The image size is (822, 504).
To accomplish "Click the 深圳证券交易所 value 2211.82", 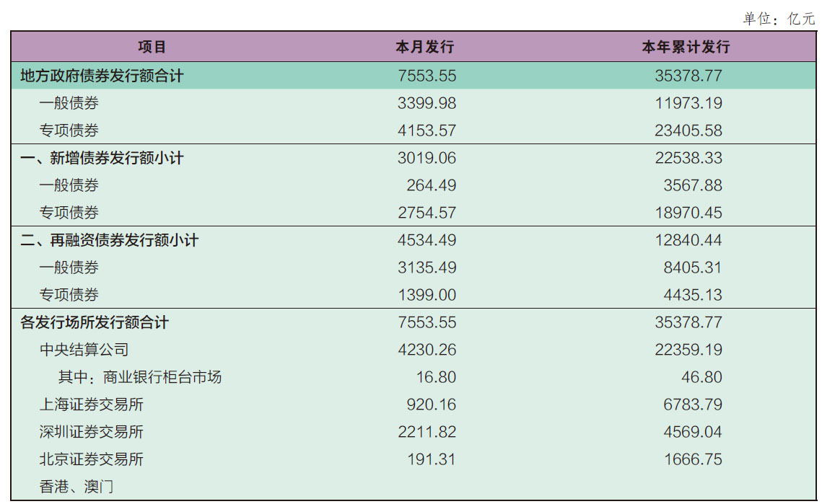I will coord(427,432).
